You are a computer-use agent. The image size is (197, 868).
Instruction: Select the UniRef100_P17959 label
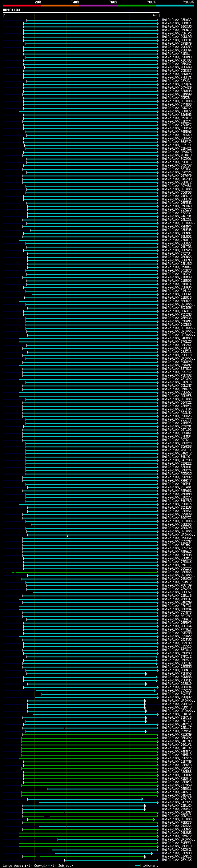(177, 785)
